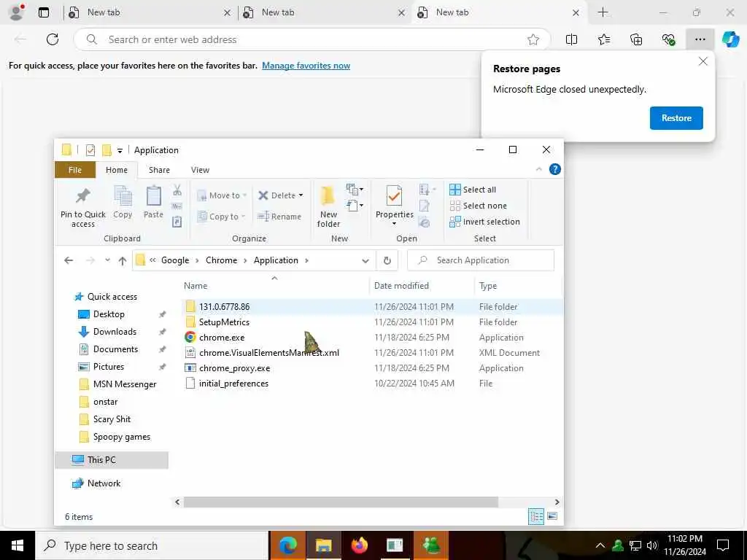Screen dimensions: 747x560
Task: Click Invert selection in ribbon
Action: pos(484,222)
